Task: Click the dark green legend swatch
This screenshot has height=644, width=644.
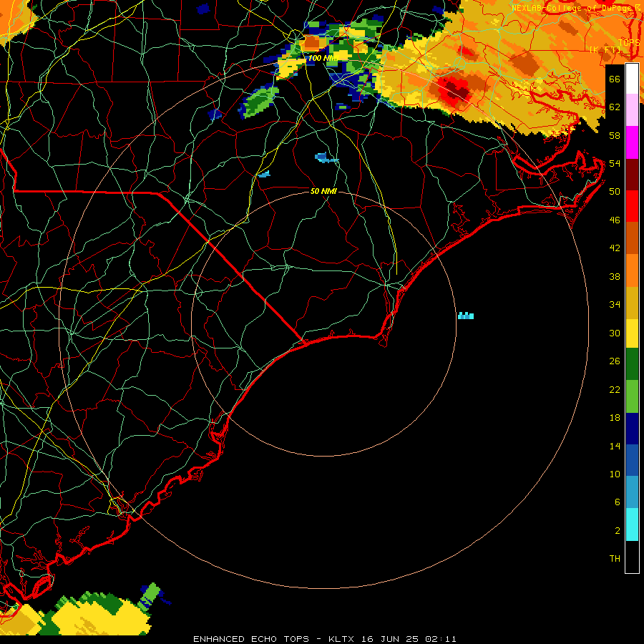Action: [x=632, y=364]
